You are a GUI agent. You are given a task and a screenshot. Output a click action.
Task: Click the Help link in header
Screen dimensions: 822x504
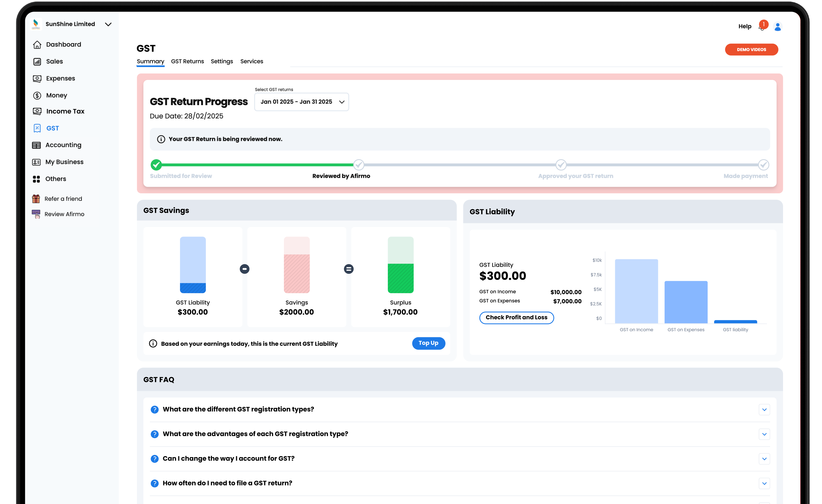[745, 26]
